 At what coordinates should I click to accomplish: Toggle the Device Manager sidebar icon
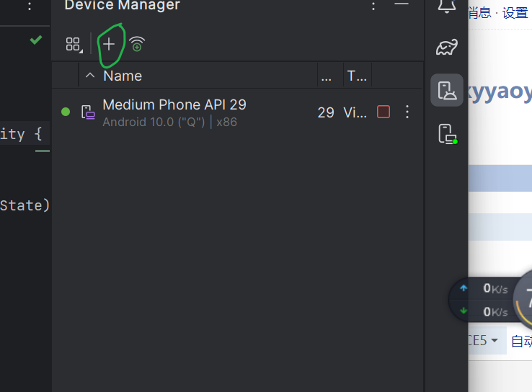pos(447,91)
